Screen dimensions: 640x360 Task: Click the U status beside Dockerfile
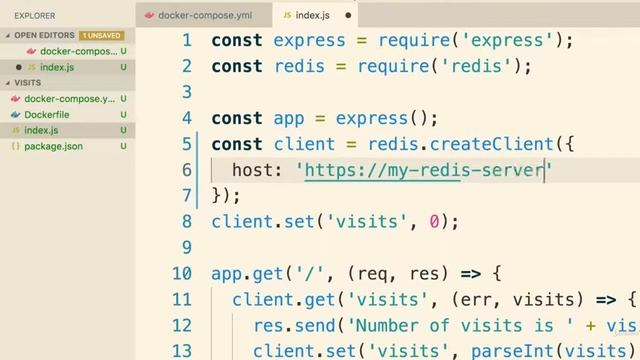point(123,115)
